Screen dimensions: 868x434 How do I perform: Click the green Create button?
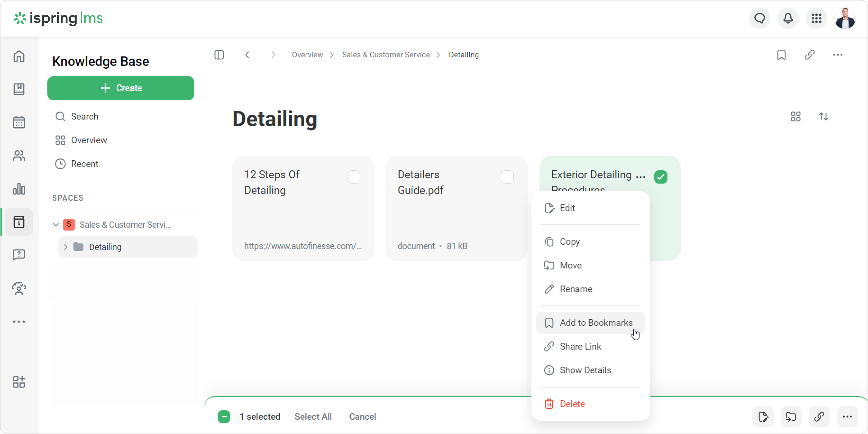[121, 88]
